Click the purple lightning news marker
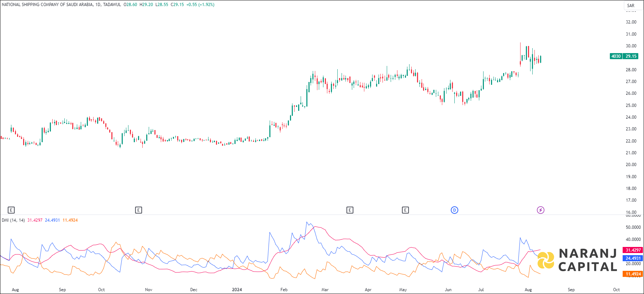The width and height of the screenshot is (644, 294). click(x=540, y=210)
